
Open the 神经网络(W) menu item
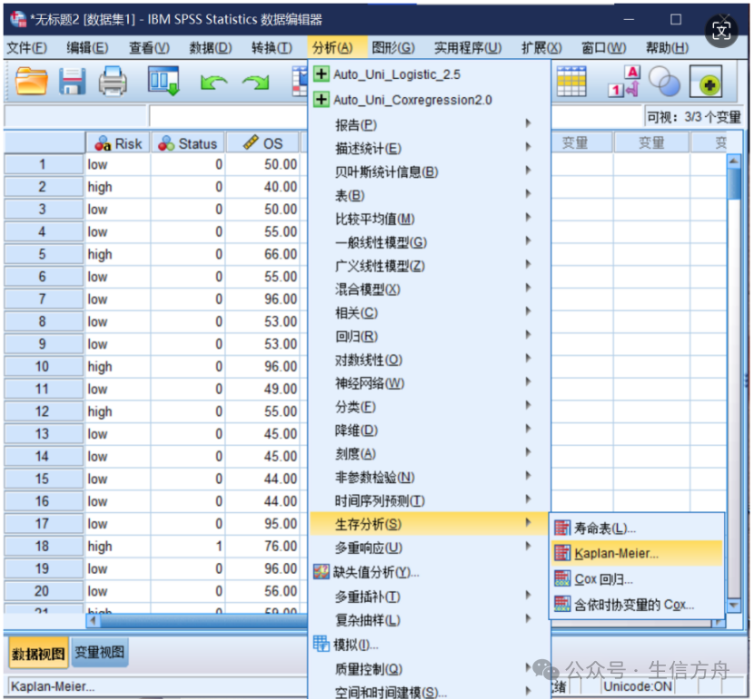[430, 383]
